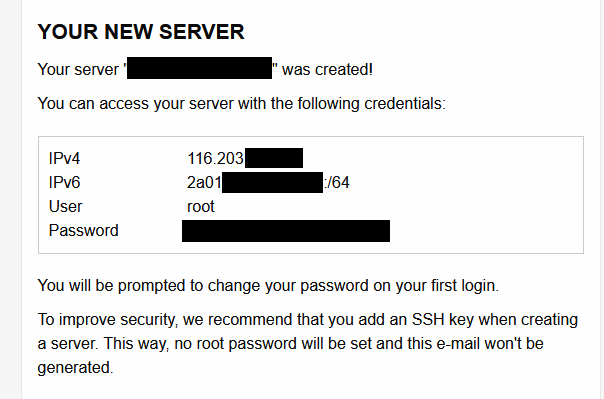The width and height of the screenshot is (604, 399).
Task: Click the redacted password block
Action: 286,231
